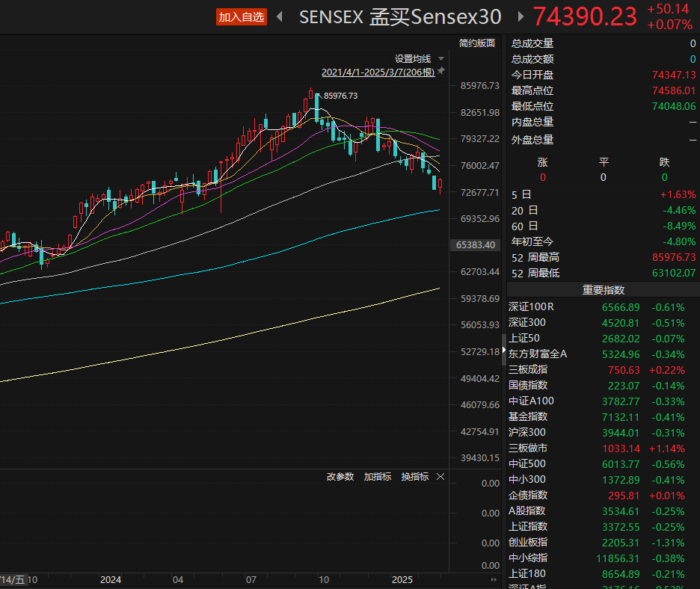
Task: Switch to 简约版面 layout
Action: point(477,43)
